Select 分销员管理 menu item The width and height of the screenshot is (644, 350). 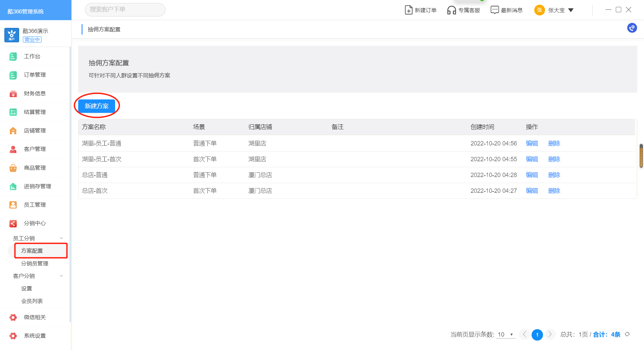pyautogui.click(x=35, y=263)
